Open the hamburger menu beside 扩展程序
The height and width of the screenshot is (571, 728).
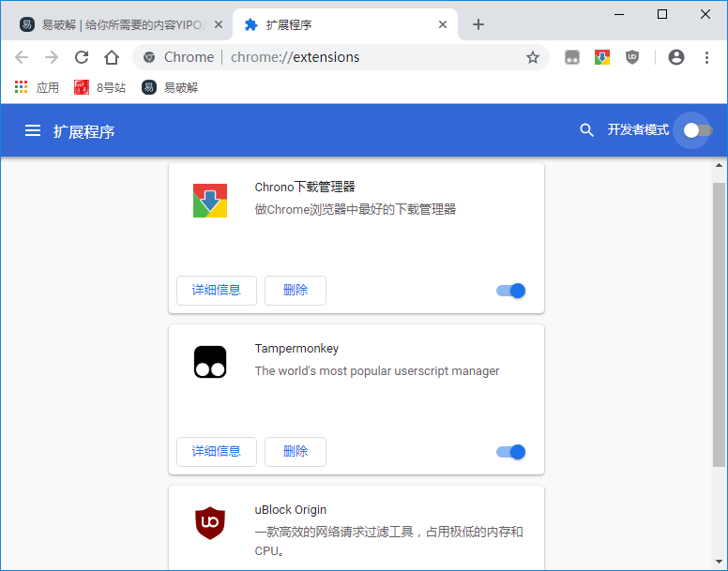coord(33,130)
